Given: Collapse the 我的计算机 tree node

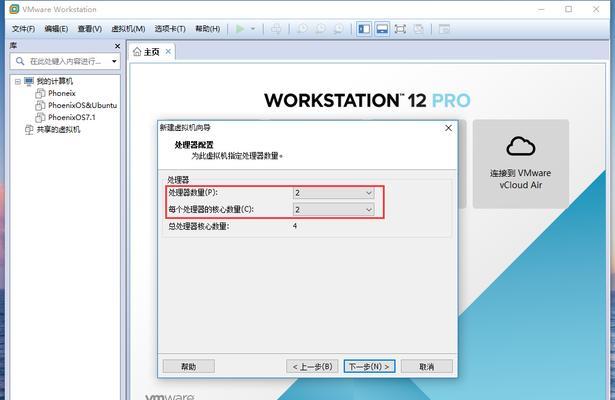Looking at the screenshot, I should coord(18,82).
